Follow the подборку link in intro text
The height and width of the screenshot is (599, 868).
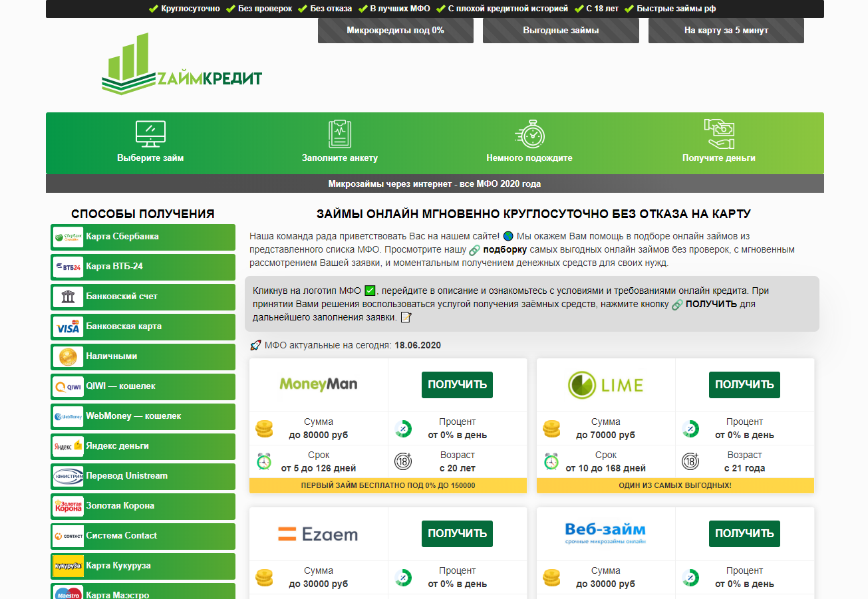point(505,250)
